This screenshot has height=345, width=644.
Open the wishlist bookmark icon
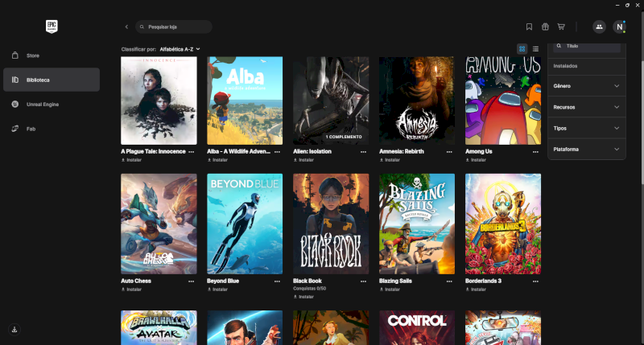(x=529, y=27)
